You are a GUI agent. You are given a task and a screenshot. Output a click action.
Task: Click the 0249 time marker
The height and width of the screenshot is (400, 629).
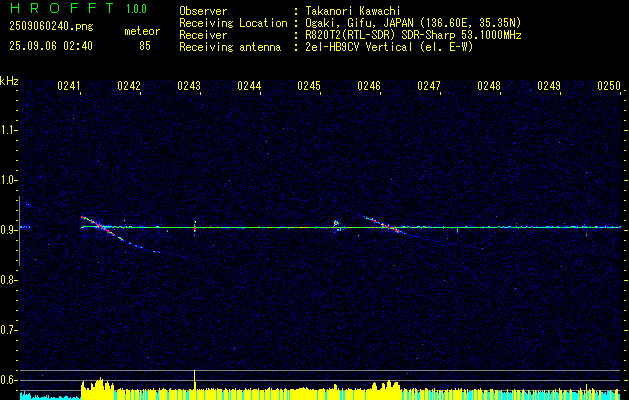549,86
